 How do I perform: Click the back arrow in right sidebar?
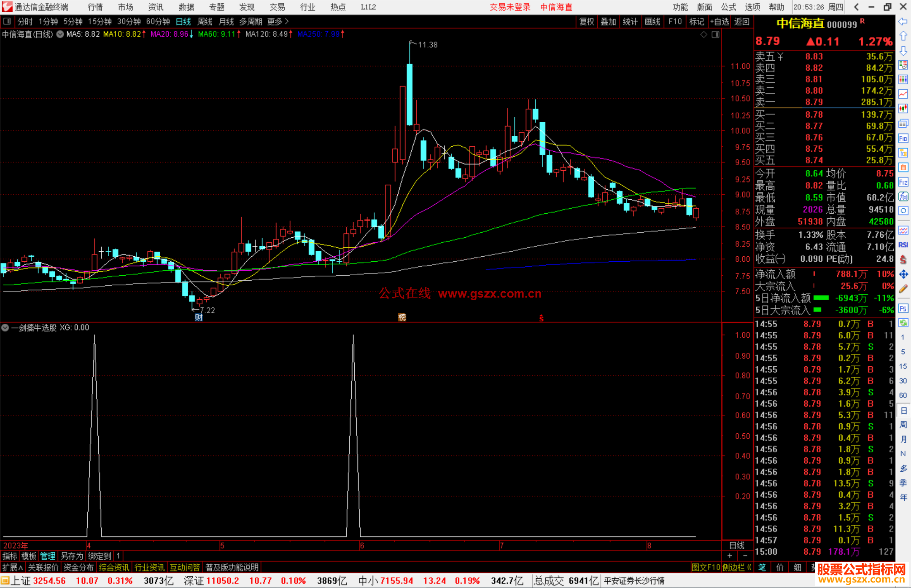tap(903, 21)
